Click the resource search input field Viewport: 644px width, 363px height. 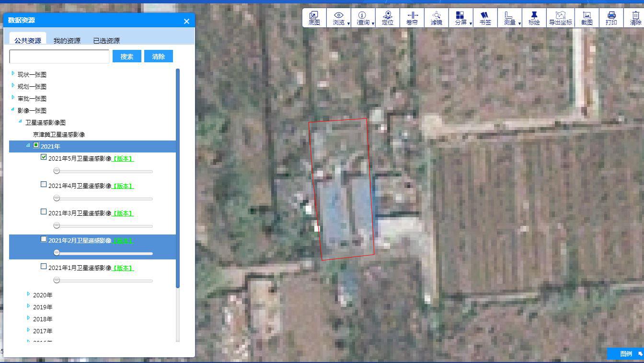point(59,56)
